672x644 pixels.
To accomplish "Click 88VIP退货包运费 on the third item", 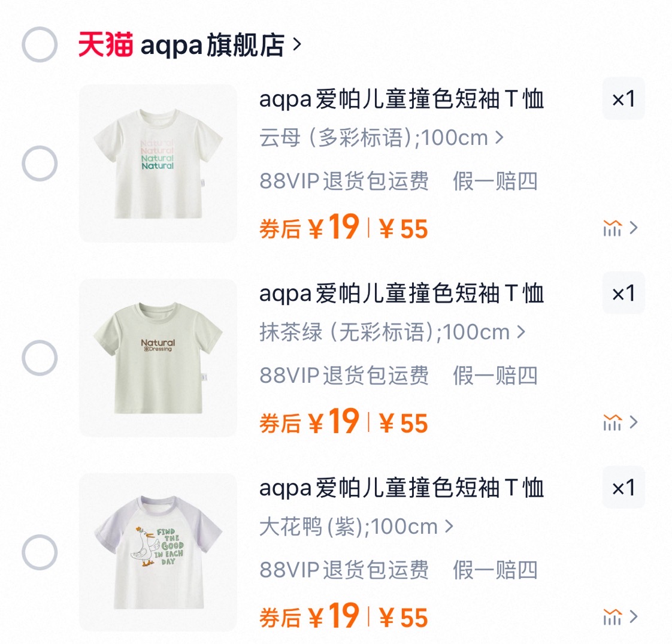I will click(344, 571).
